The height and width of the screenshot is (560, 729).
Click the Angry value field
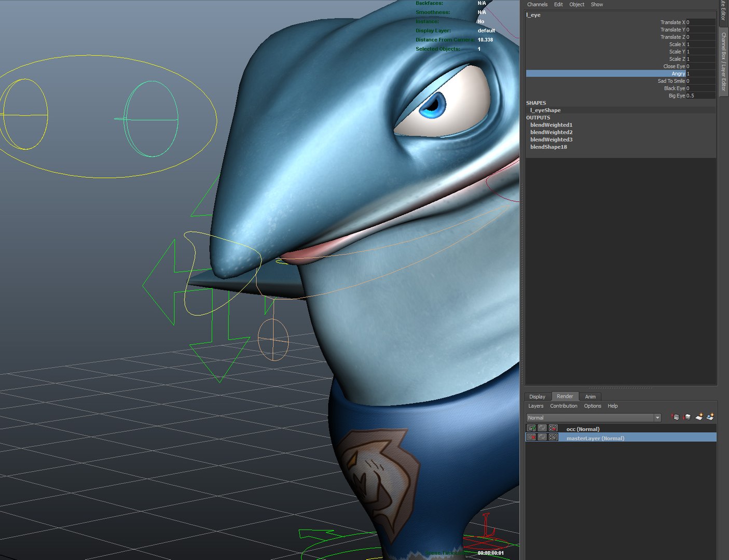pyautogui.click(x=700, y=74)
